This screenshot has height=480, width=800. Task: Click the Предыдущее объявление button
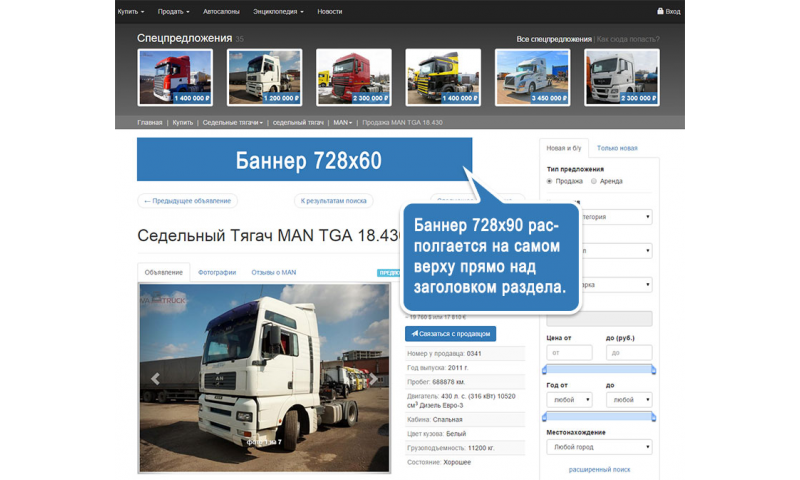[187, 200]
